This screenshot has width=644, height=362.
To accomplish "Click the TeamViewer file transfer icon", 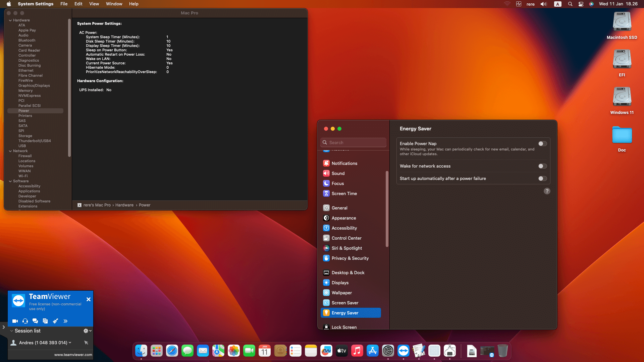I will click(45, 321).
